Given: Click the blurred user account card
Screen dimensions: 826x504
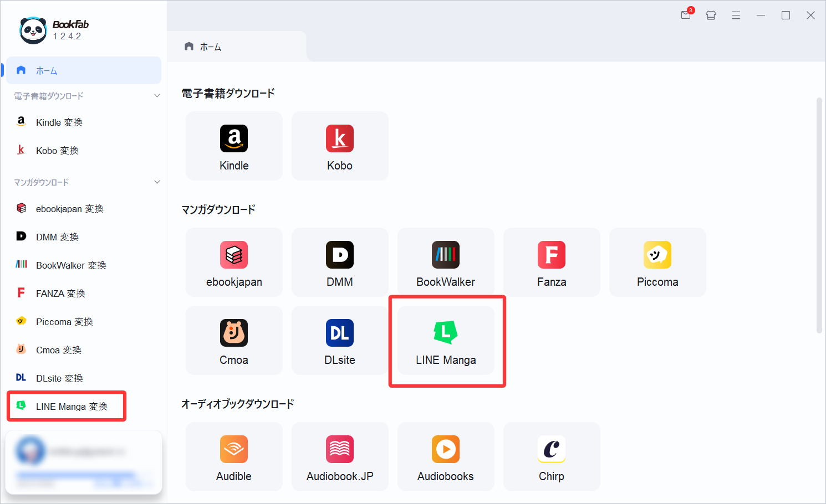Looking at the screenshot, I should tap(84, 462).
